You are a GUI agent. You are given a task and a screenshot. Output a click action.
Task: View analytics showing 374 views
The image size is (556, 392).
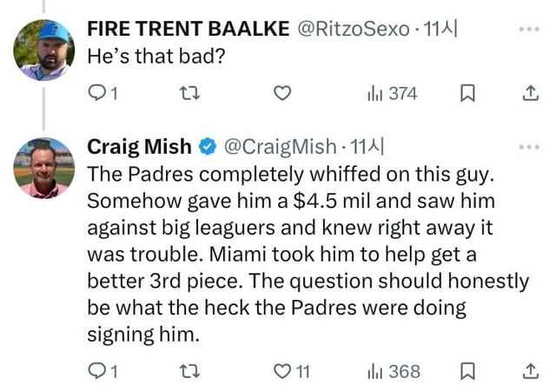pyautogui.click(x=392, y=93)
